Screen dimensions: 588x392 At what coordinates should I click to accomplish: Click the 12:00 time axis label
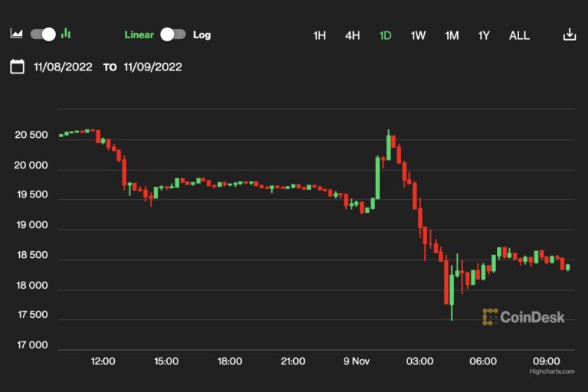point(103,361)
